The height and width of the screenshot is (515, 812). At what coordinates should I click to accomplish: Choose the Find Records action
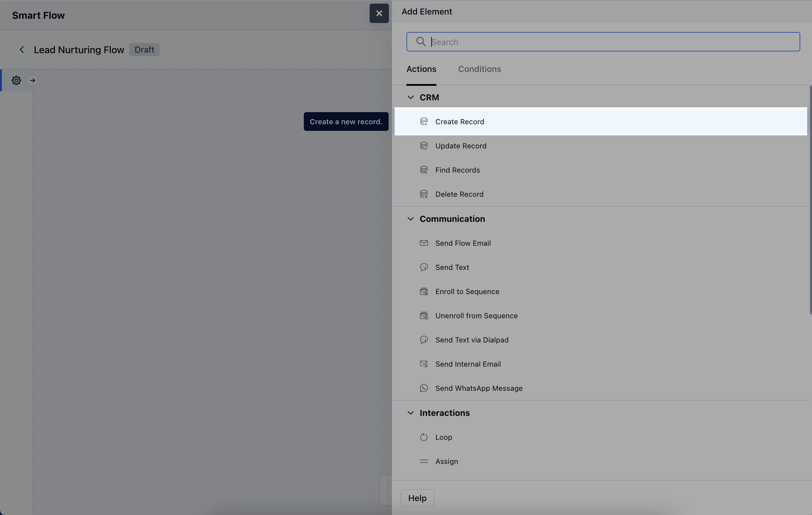[x=601, y=170]
